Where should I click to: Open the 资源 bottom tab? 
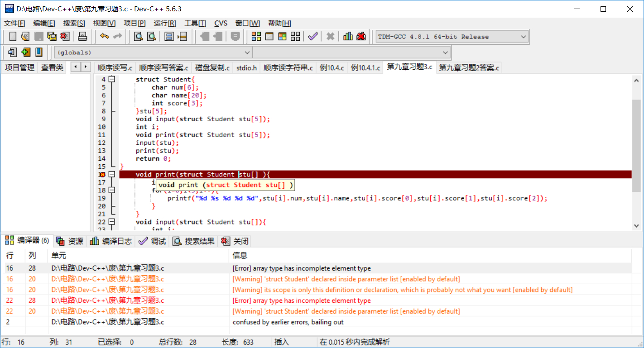[x=70, y=241]
